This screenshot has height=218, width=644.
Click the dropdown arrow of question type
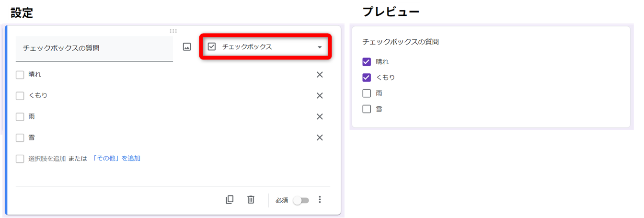coord(320,47)
